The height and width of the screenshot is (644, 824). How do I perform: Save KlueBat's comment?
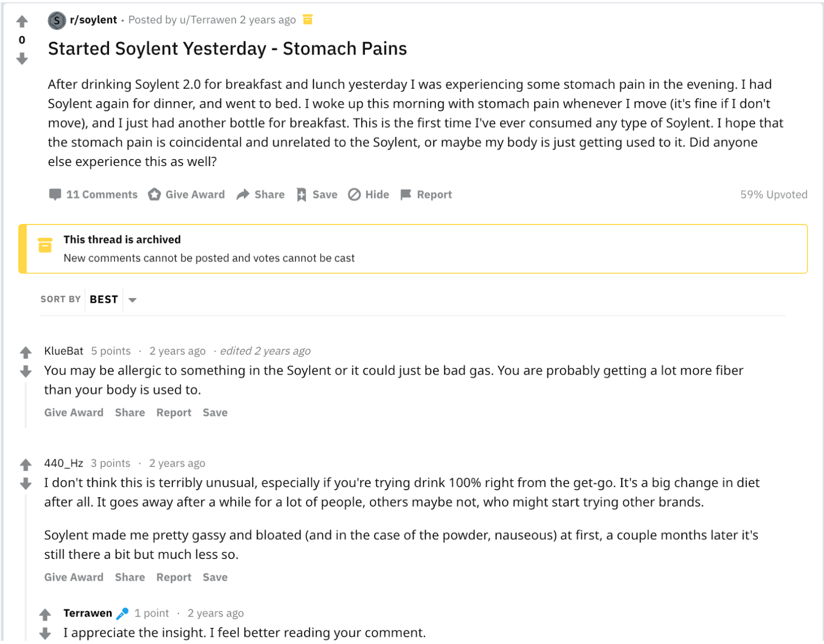(x=215, y=413)
